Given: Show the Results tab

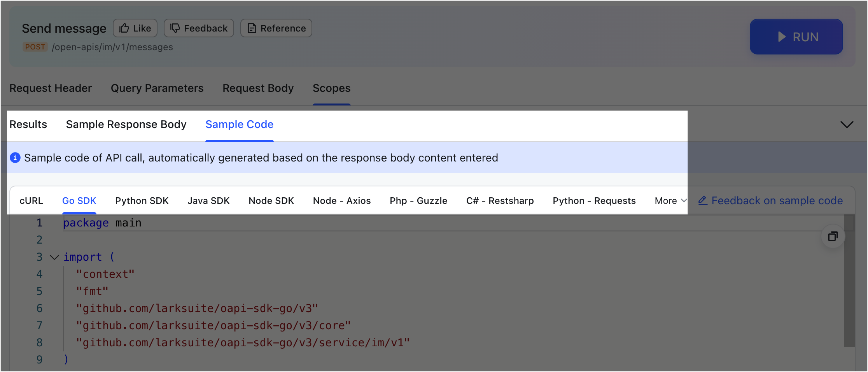Looking at the screenshot, I should tap(28, 124).
